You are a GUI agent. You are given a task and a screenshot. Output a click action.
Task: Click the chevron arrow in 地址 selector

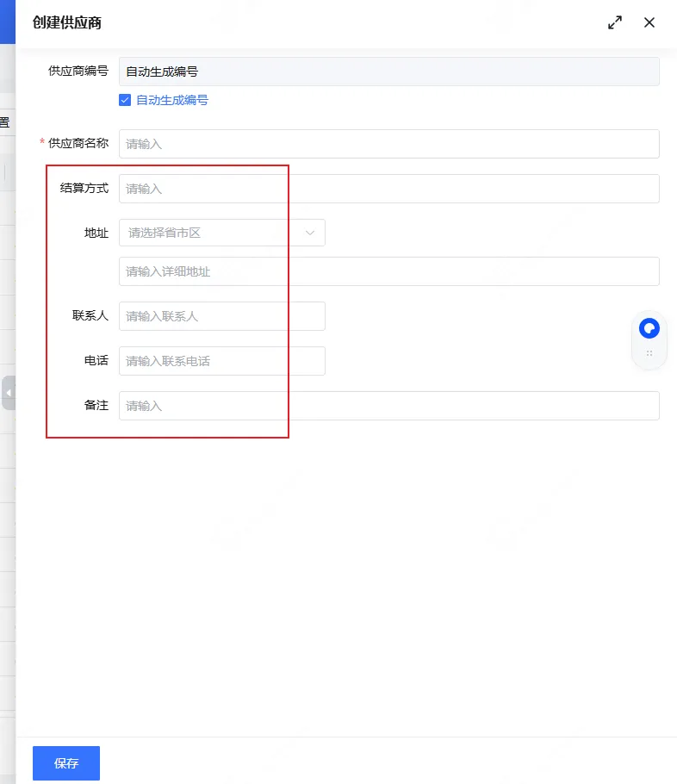click(310, 233)
